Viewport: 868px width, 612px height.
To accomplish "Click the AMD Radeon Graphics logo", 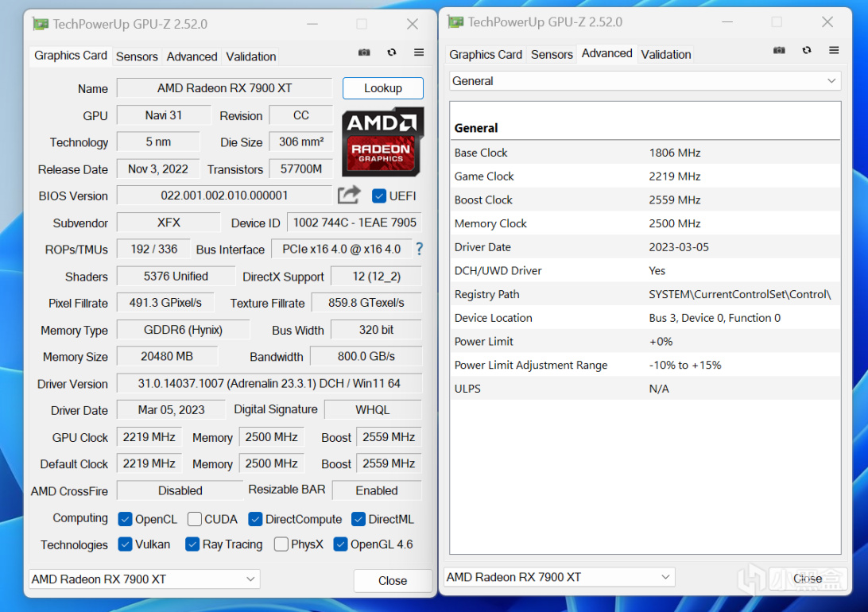I will 382,141.
